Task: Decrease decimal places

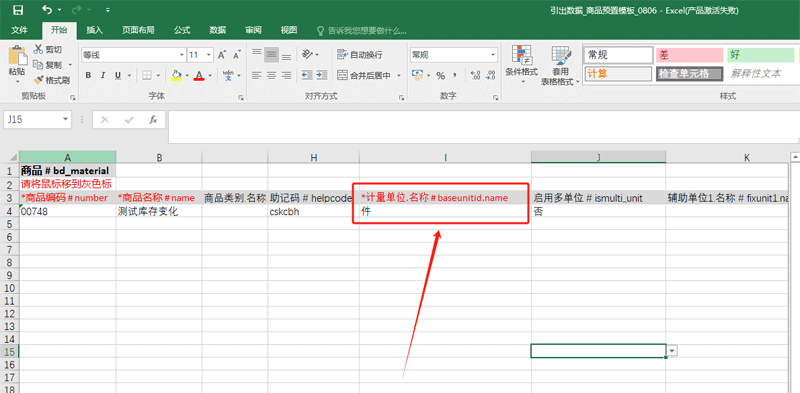Action: click(491, 76)
